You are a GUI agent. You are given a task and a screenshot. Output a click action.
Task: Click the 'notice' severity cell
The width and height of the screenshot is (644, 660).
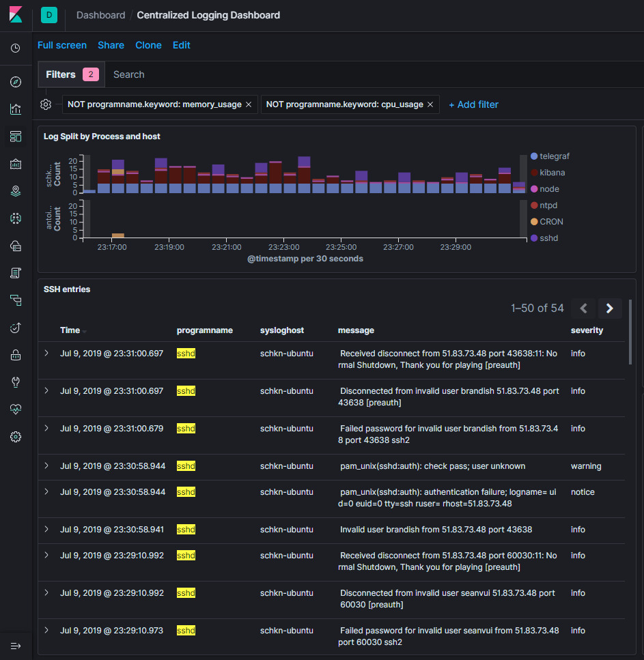coord(583,492)
